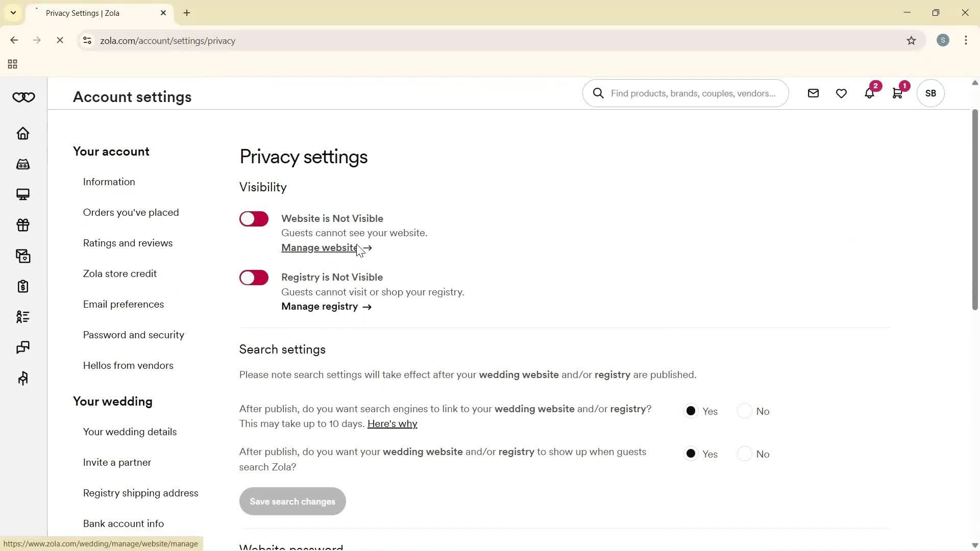Open the tab list dropdown chevron
This screenshot has width=980, height=551.
point(13,13)
